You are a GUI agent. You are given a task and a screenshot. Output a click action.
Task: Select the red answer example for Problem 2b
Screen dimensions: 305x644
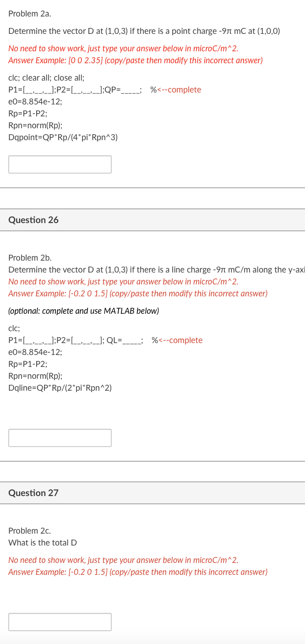click(137, 293)
